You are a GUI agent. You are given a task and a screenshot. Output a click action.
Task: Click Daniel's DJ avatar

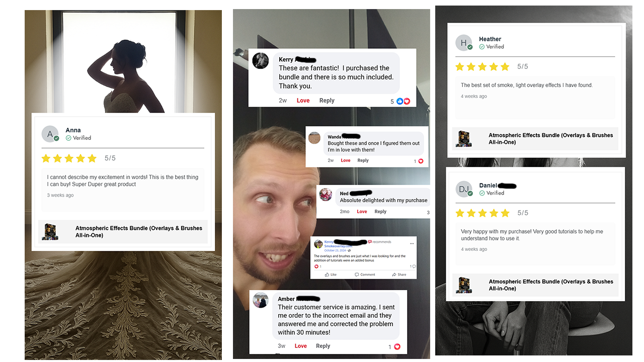[x=464, y=190]
